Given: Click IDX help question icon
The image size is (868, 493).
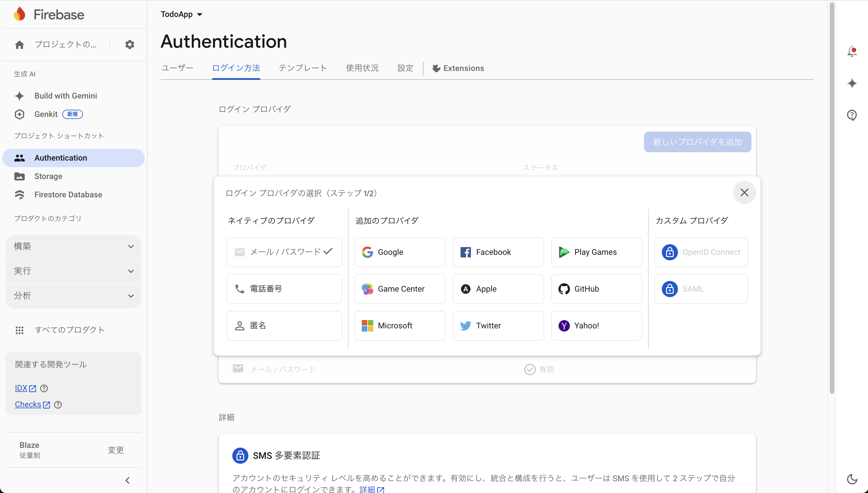Looking at the screenshot, I should coord(44,388).
